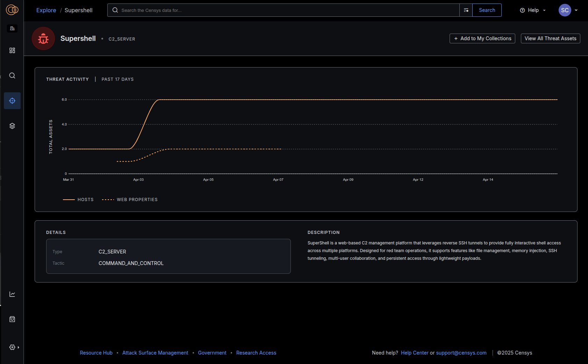The width and height of the screenshot is (588, 364).
Task: Open the crosshair threat hunting sidebar icon
Action: 12,101
